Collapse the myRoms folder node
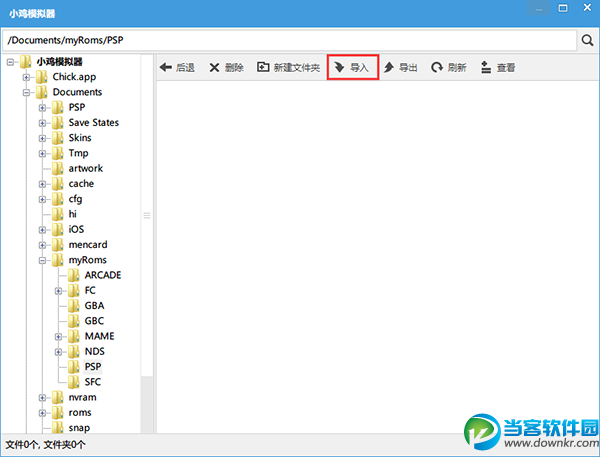 click(x=42, y=261)
